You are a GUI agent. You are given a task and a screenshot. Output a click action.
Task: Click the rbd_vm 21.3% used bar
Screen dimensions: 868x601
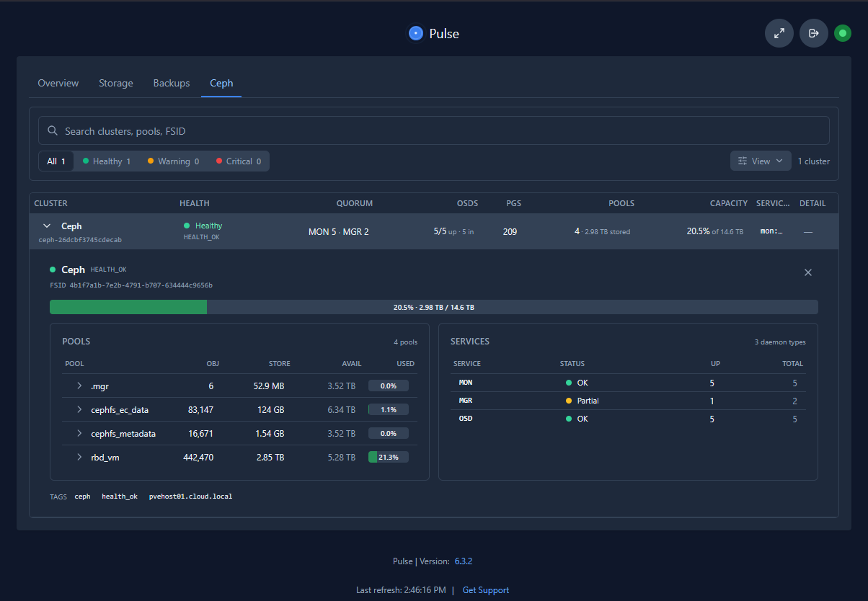389,457
